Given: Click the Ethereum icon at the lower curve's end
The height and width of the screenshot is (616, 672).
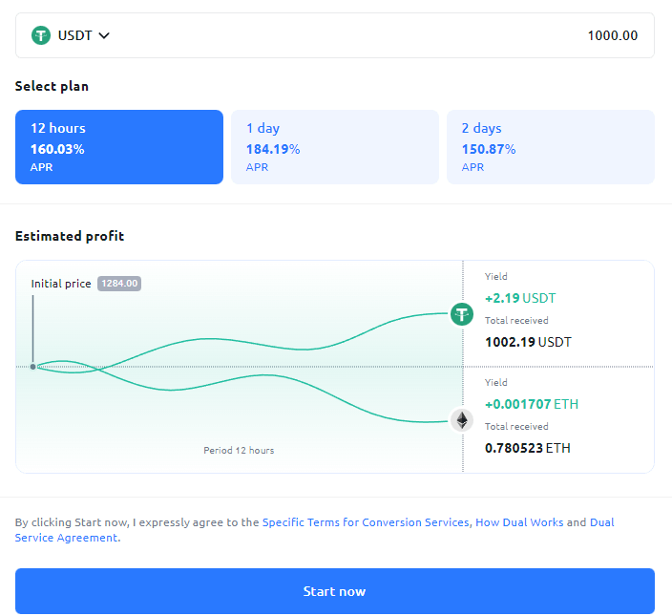Looking at the screenshot, I should pos(462,420).
